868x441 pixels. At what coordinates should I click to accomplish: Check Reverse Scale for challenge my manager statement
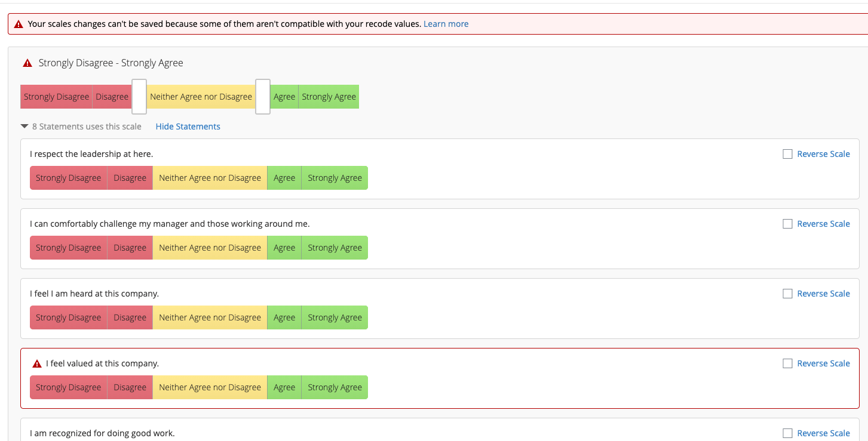pos(787,224)
